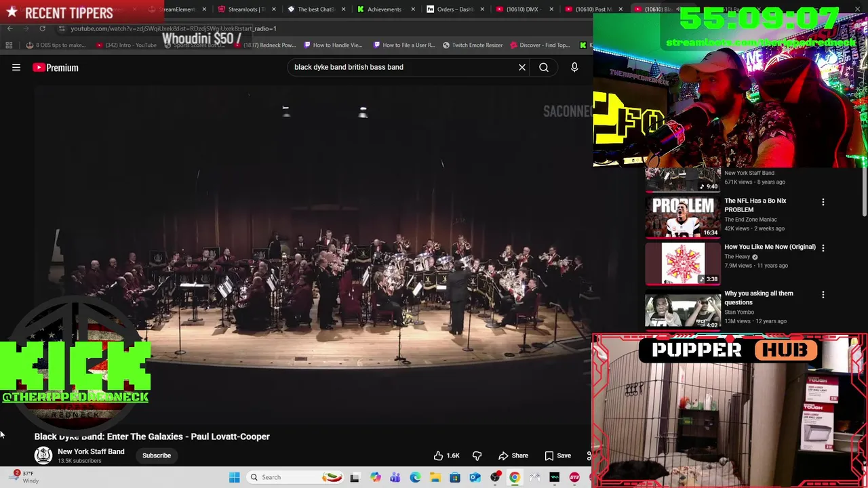Open options for NFL Bo Nix video
The height and width of the screenshot is (488, 868).
pyautogui.click(x=823, y=202)
